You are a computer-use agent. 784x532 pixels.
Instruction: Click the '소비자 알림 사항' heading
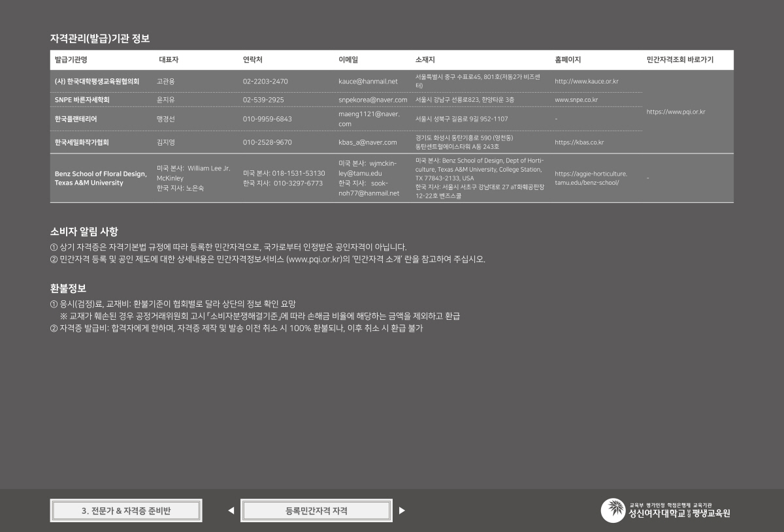pyautogui.click(x=84, y=232)
